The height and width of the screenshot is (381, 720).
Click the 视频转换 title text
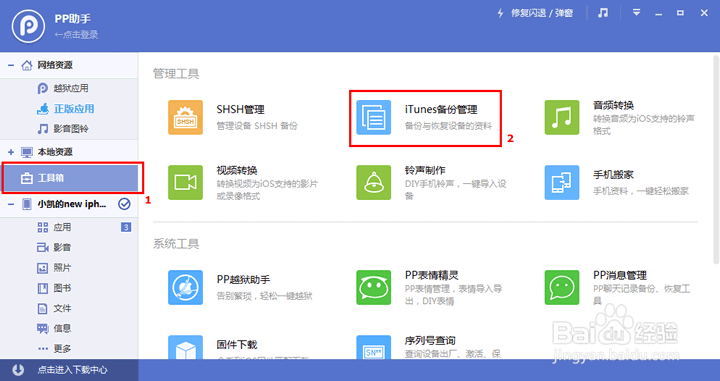pyautogui.click(x=237, y=170)
